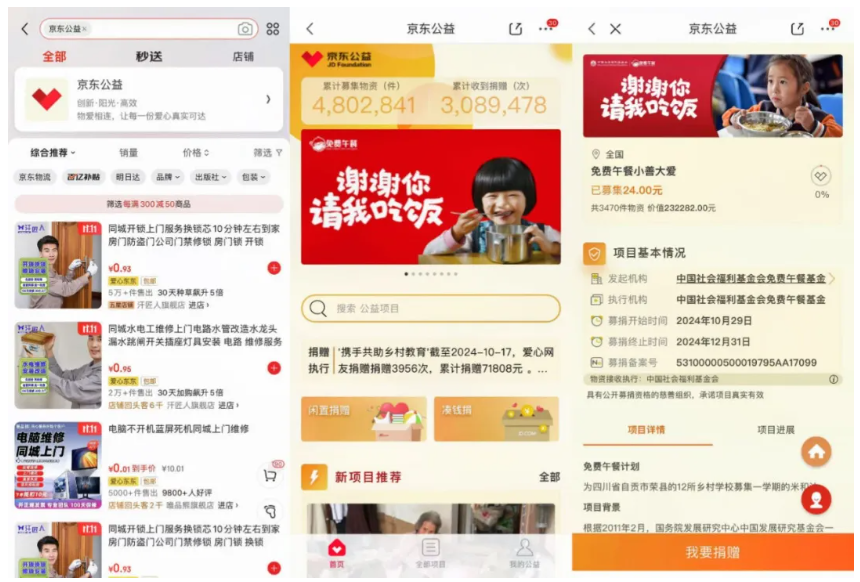
Task: Tap the lightning icon beside 新项目推荐
Action: 314,477
